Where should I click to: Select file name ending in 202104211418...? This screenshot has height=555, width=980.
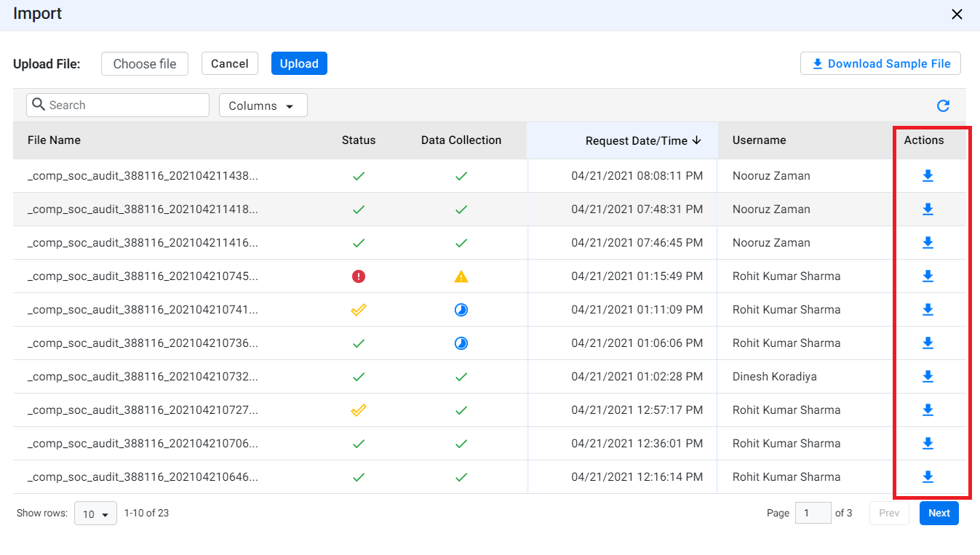point(143,209)
